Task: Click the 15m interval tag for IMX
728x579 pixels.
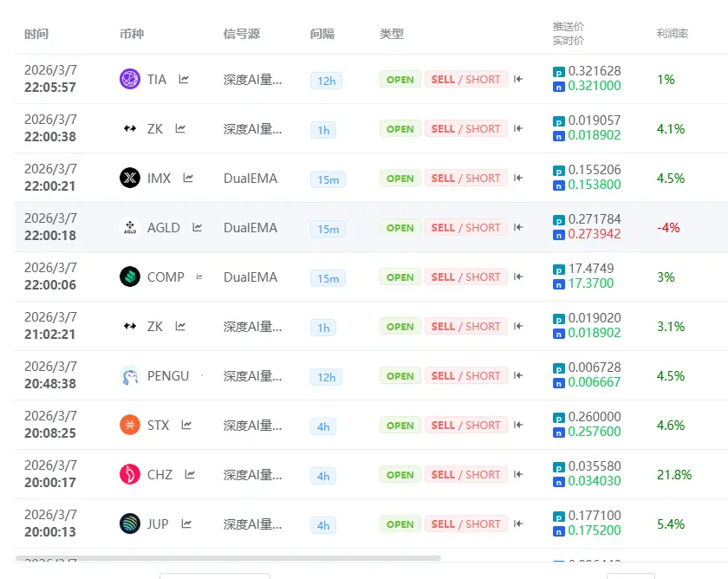Action: click(328, 179)
